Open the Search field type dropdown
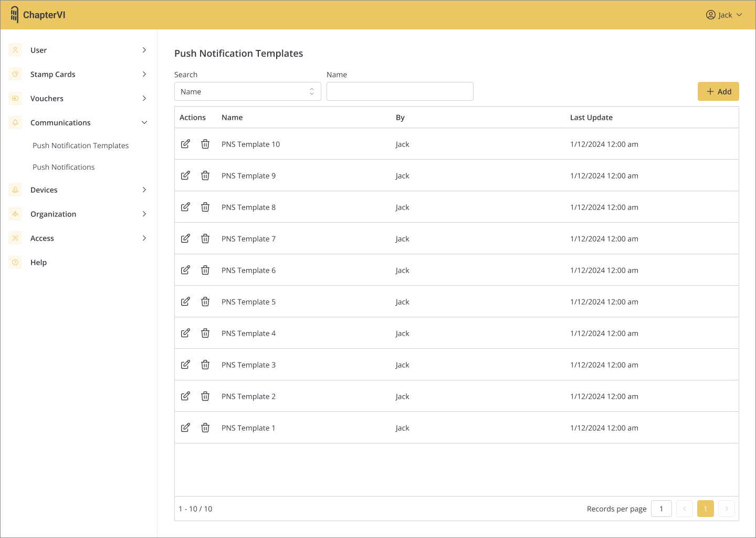 click(x=247, y=91)
